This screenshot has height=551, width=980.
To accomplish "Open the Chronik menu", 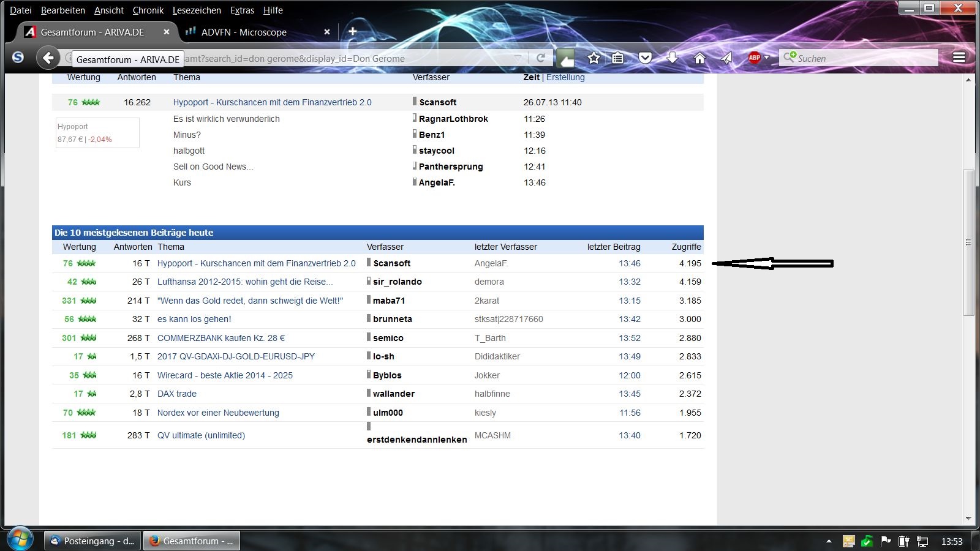I will coord(148,10).
